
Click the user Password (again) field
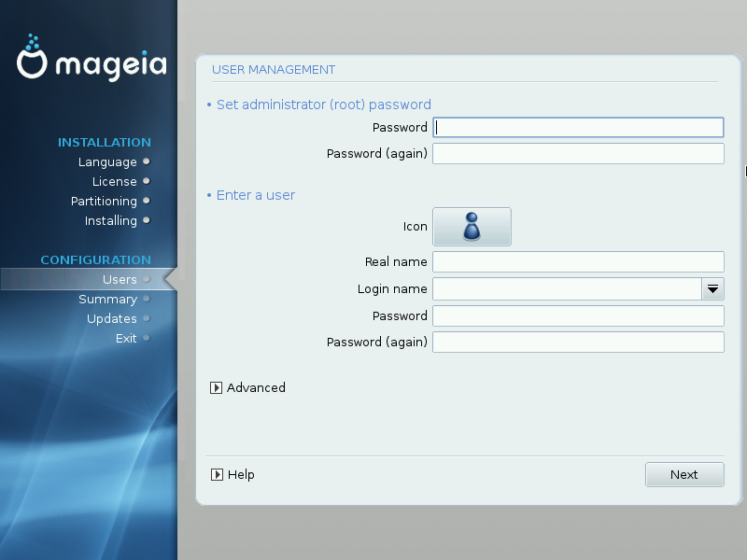(578, 343)
